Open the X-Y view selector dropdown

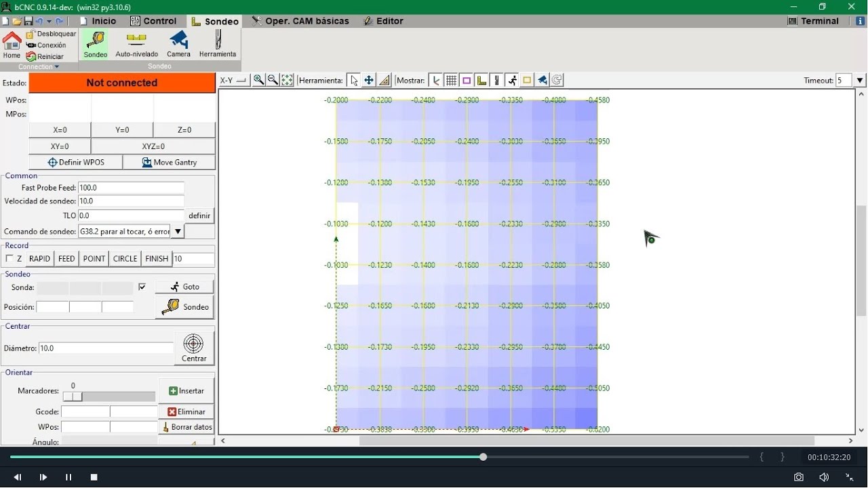233,80
